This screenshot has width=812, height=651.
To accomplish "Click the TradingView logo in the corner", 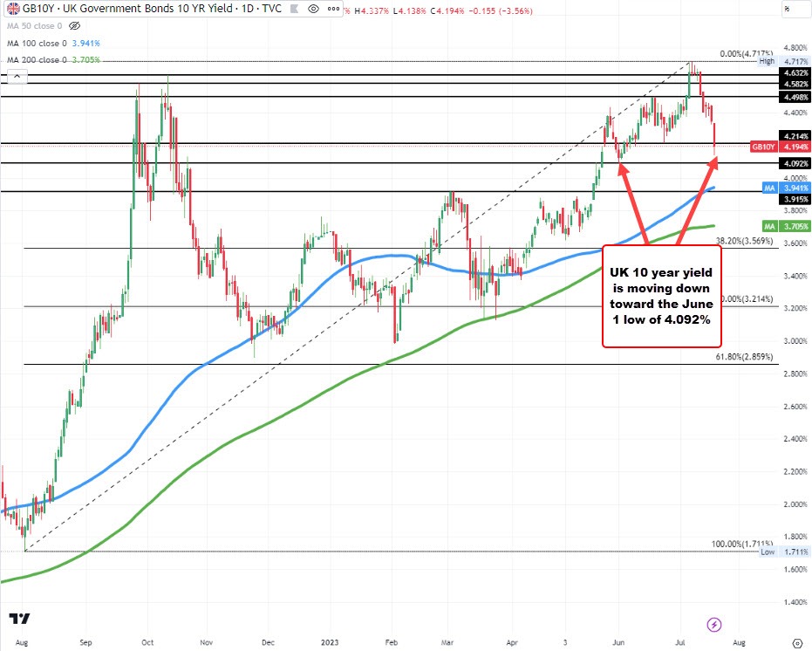I will [18, 618].
